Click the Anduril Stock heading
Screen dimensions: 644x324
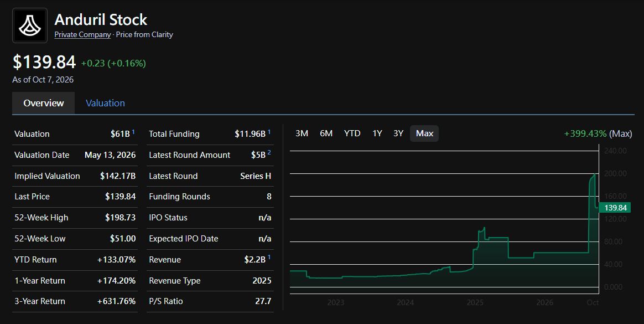point(101,20)
